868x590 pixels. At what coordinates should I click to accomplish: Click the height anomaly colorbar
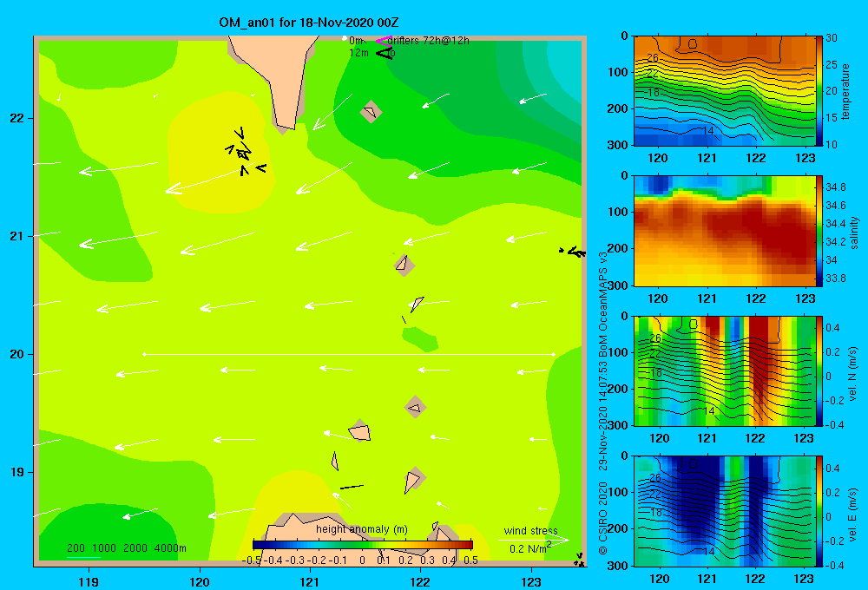pyautogui.click(x=363, y=545)
